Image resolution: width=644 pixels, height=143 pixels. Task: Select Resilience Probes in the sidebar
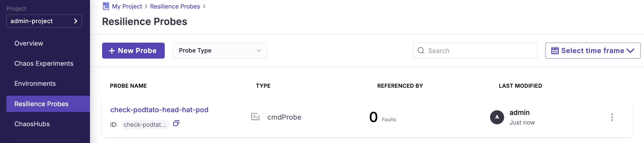click(41, 104)
